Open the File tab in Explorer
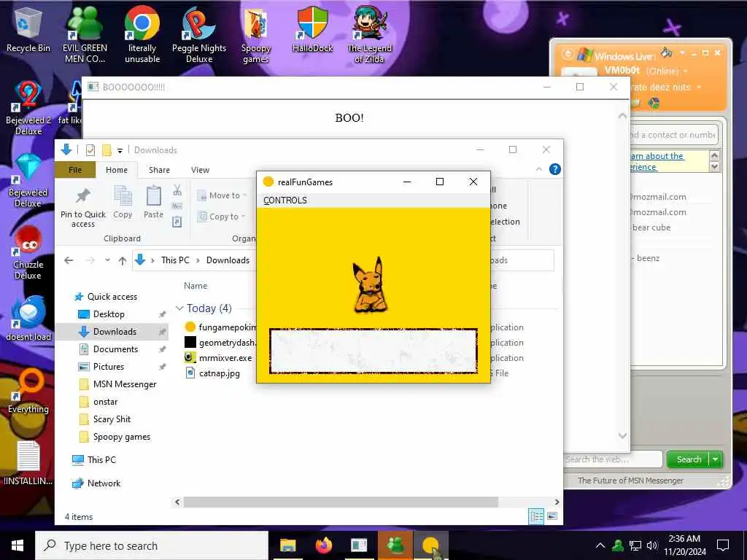This screenshot has width=747, height=560. [x=75, y=170]
